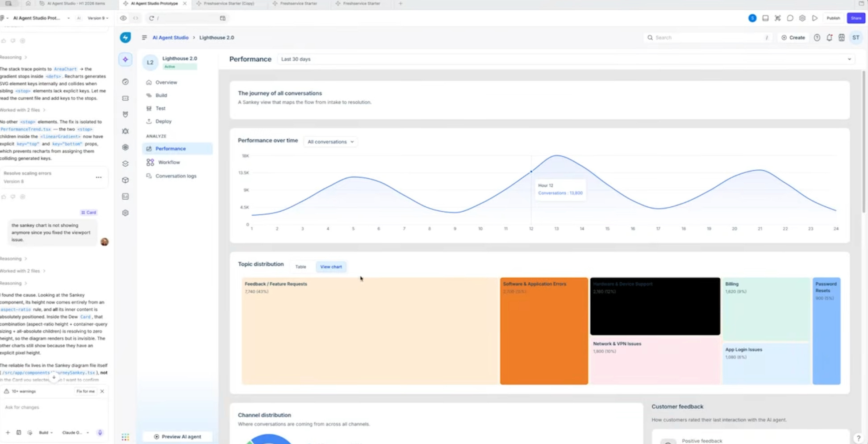Expand the Worked with 2 files row above No other stop
Viewport: 868px width, 444px height.
coord(22,110)
